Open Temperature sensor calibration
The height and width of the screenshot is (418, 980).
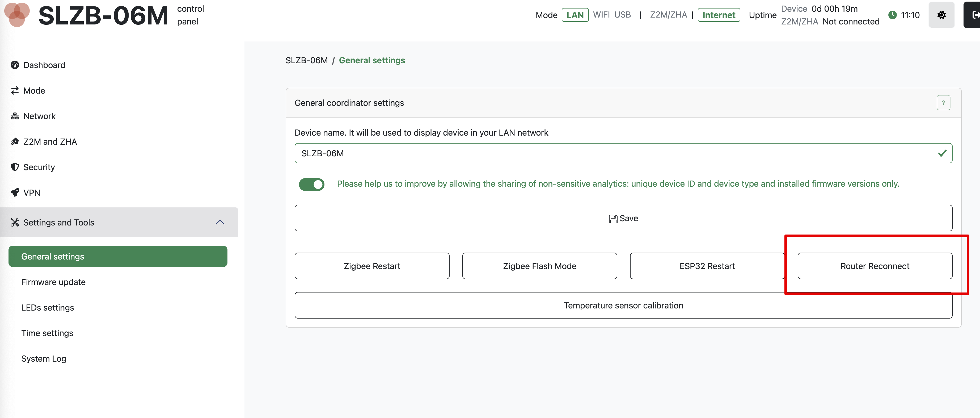[623, 305]
